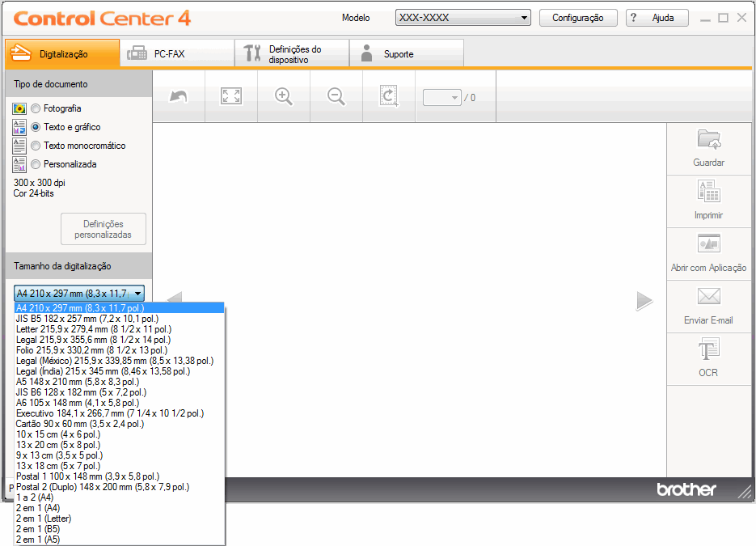Click the Fotografia document type icon
The width and height of the screenshot is (756, 546).
tap(19, 108)
